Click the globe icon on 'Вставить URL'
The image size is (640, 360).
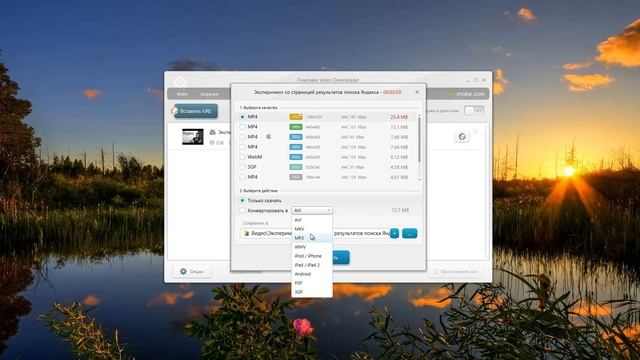coord(174,111)
